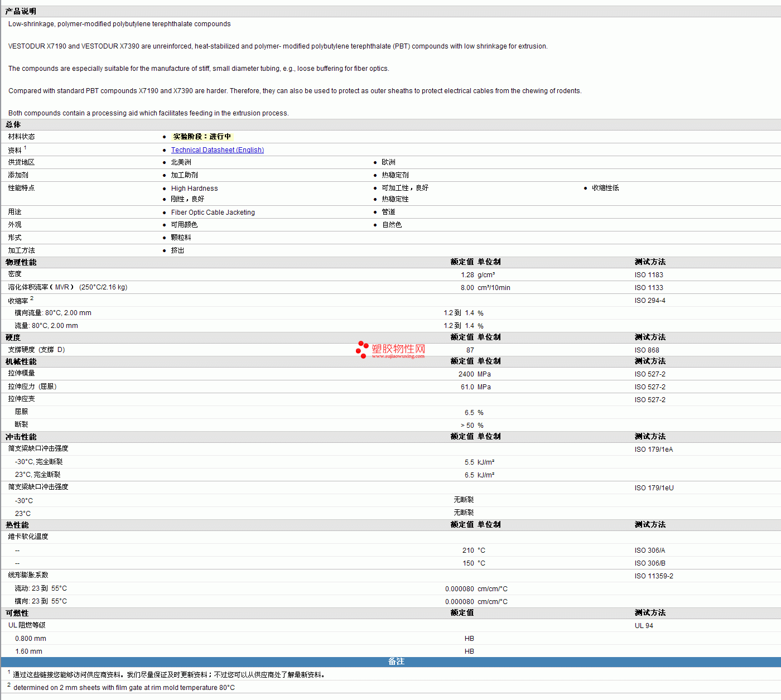The height and width of the screenshot is (700, 781).
Task: Click the ISO 179/1eA test method
Action: tap(654, 450)
